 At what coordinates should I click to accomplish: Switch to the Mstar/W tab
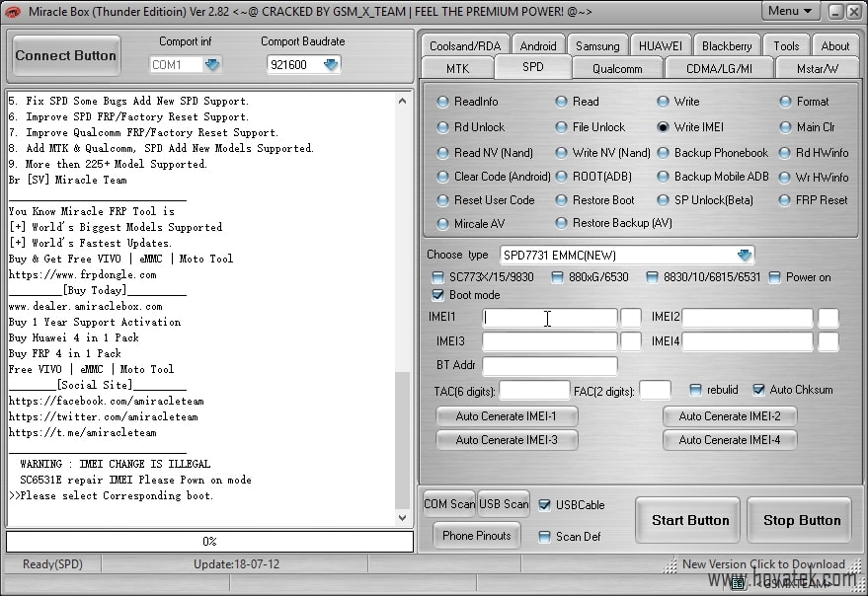tap(817, 69)
